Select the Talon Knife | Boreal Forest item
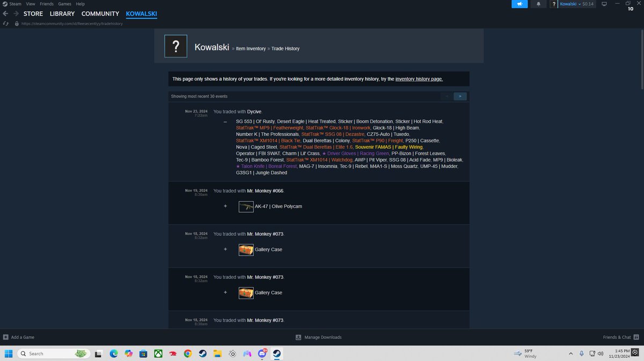 pyautogui.click(x=266, y=167)
